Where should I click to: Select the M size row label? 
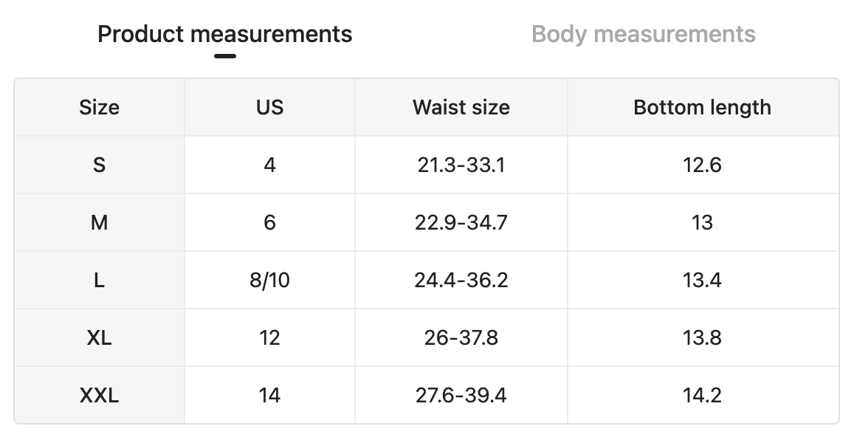click(x=99, y=223)
